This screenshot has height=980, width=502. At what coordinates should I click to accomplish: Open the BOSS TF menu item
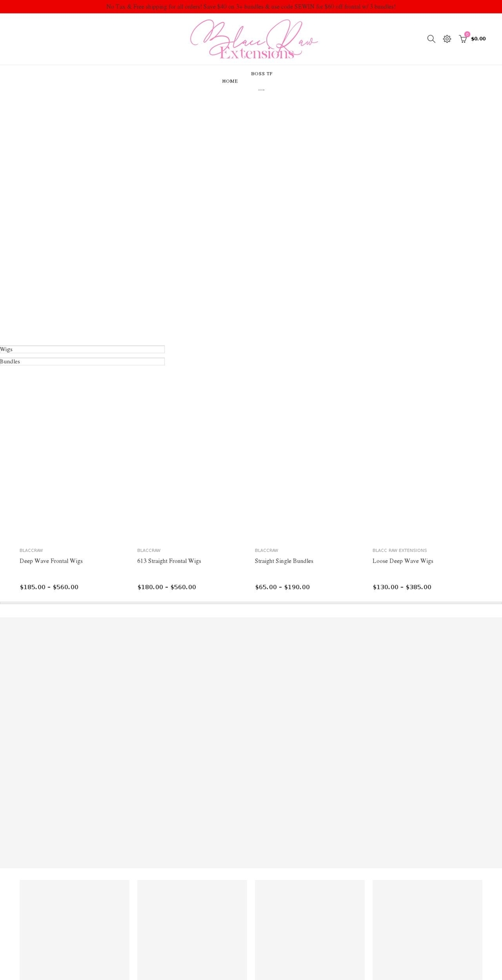[x=261, y=74]
